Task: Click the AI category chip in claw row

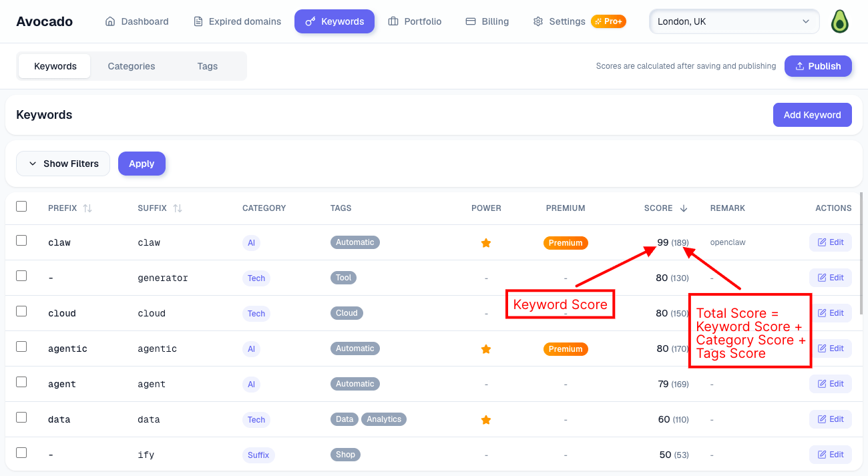Action: [x=251, y=243]
